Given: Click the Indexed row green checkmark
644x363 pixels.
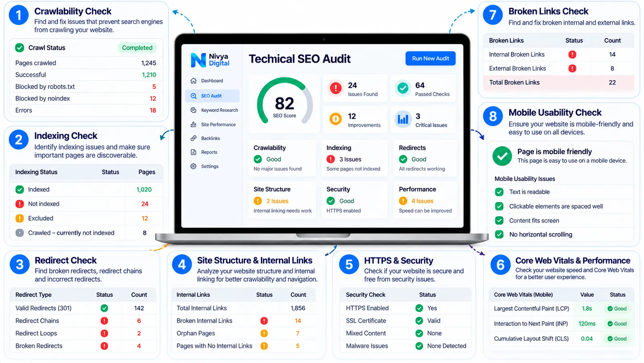Looking at the screenshot, I should (20, 190).
